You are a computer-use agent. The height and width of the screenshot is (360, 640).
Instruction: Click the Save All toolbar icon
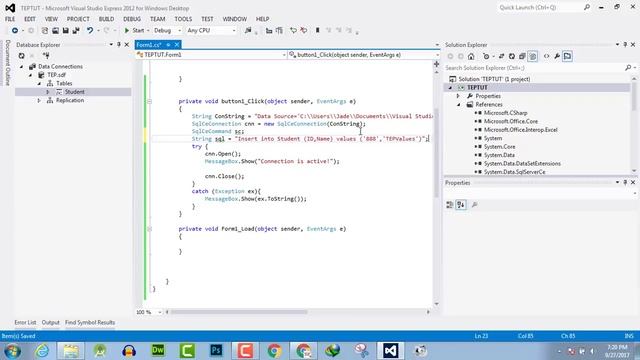[x=76, y=31]
